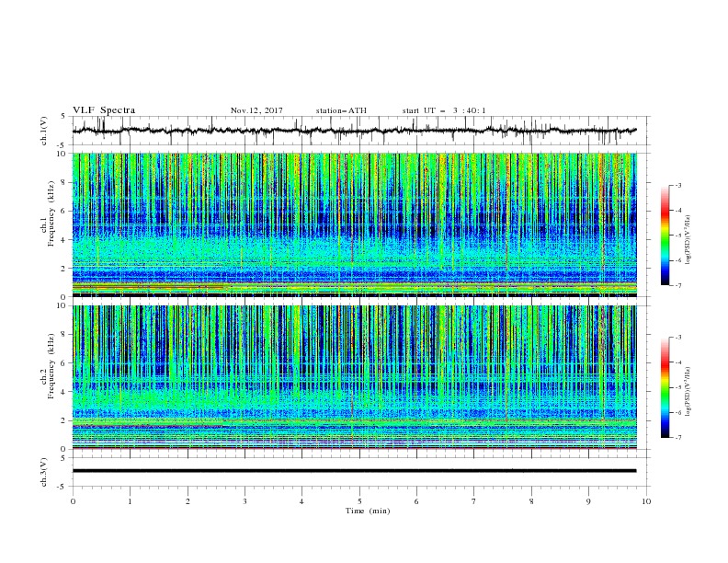
Task: Click the "-3" label on upper colorbar
Action: (x=677, y=185)
